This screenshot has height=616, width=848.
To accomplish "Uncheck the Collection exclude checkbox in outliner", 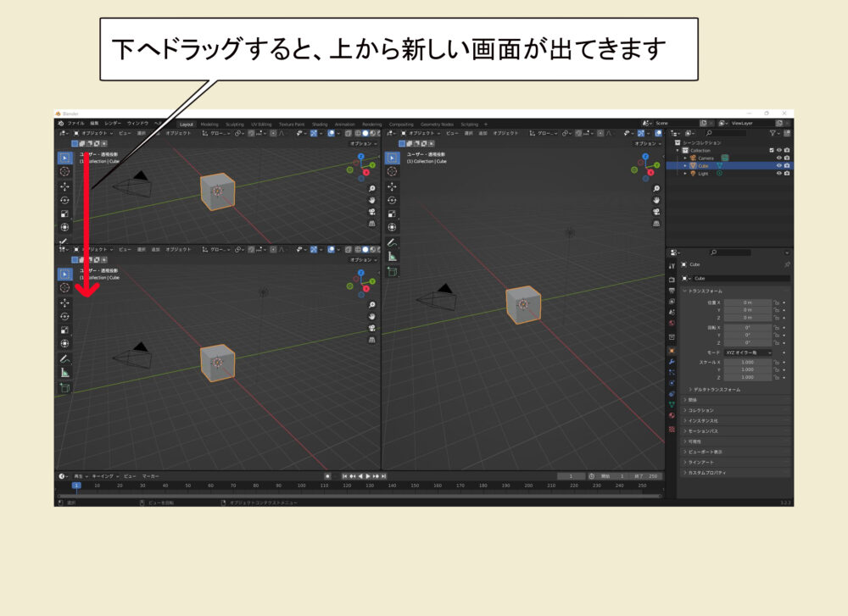I will pyautogui.click(x=771, y=150).
